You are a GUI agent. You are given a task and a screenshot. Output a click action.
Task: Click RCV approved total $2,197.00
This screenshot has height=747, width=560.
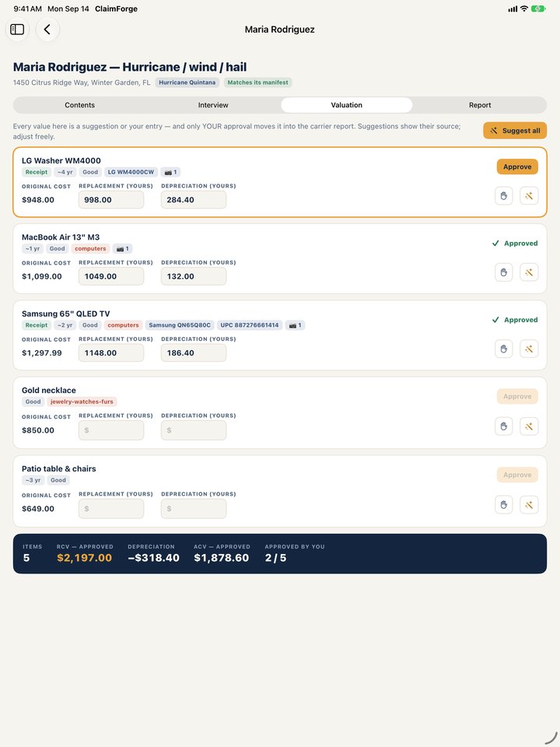tap(84, 558)
